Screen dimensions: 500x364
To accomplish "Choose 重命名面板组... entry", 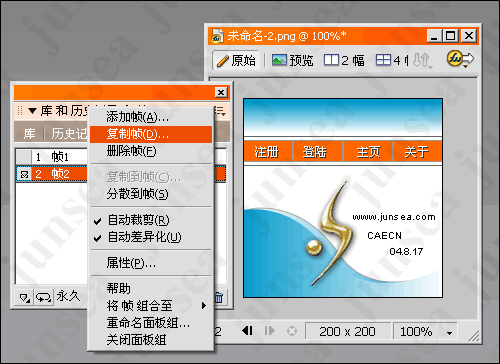I will pyautogui.click(x=151, y=323).
